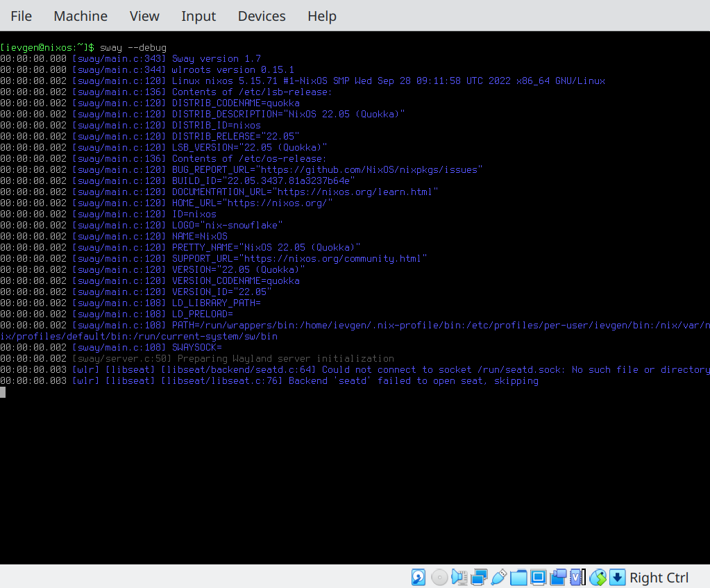
Task: Click the LOGO="nix-snowflake" text
Action: point(228,225)
